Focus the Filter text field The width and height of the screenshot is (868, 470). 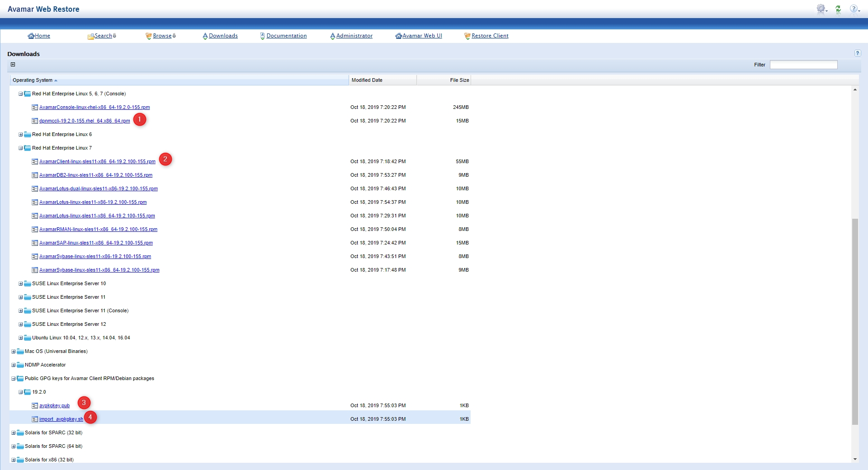[803, 65]
